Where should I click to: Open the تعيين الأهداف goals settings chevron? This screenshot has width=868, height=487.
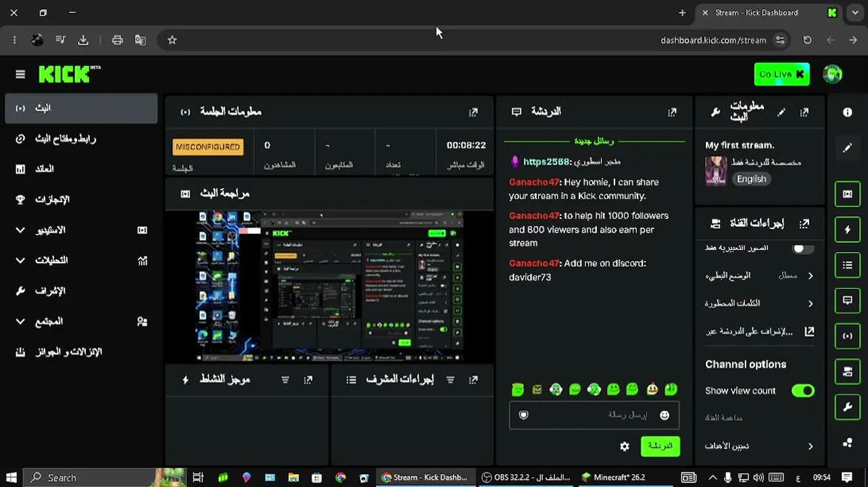811,446
